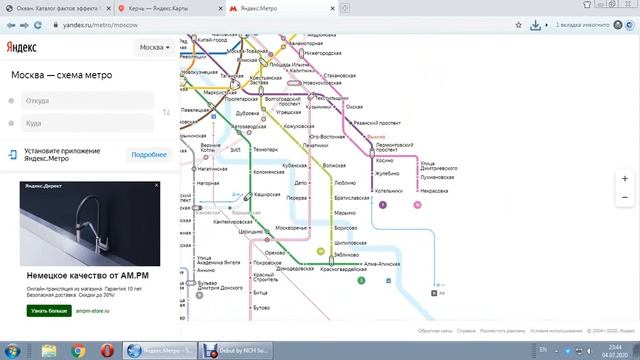Image resolution: width=640 pixels, height=360 pixels.
Task: Click the EN language indicator
Action: coord(543,350)
